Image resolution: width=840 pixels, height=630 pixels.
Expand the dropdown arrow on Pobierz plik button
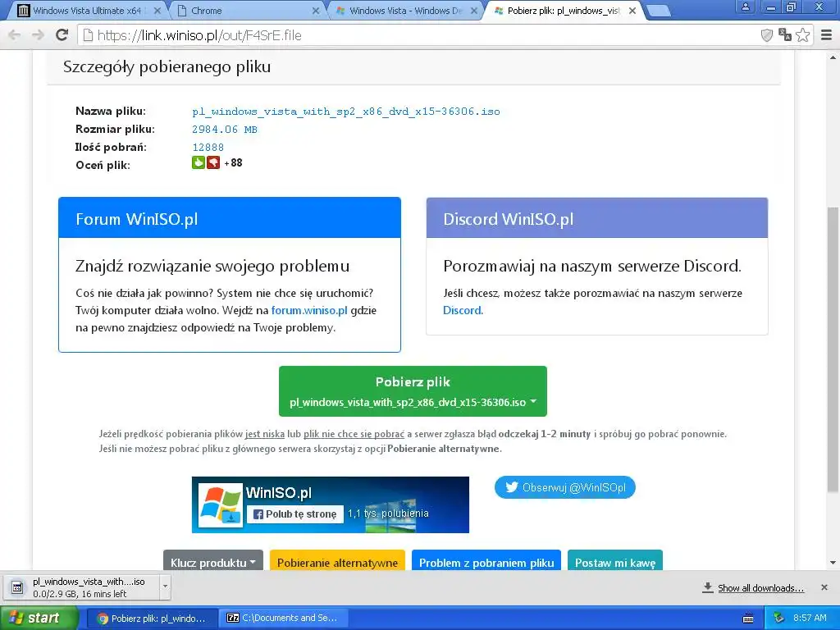(x=533, y=401)
